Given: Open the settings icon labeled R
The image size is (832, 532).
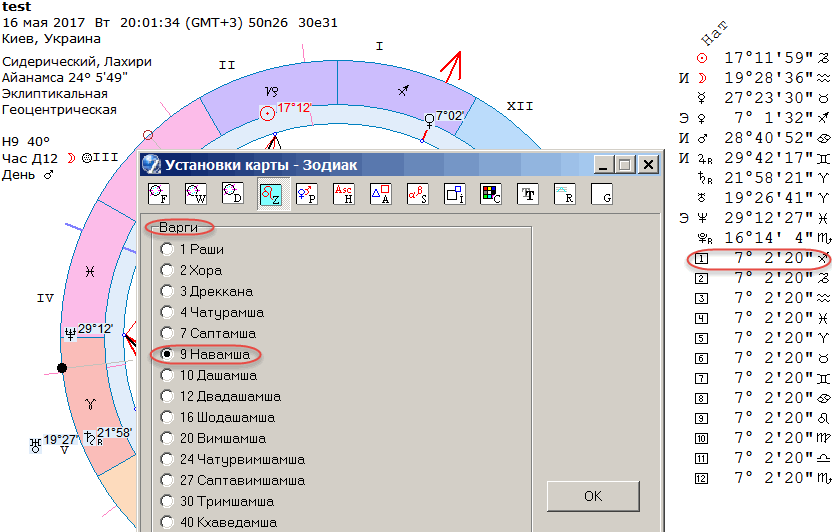Looking at the screenshot, I should (565, 194).
